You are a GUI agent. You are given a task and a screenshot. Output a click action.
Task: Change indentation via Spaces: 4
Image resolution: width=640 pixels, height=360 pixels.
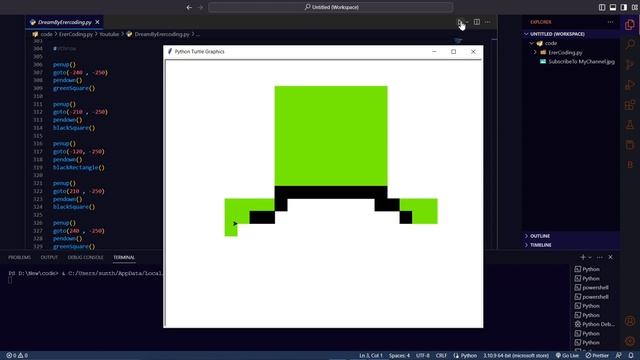tap(399, 356)
